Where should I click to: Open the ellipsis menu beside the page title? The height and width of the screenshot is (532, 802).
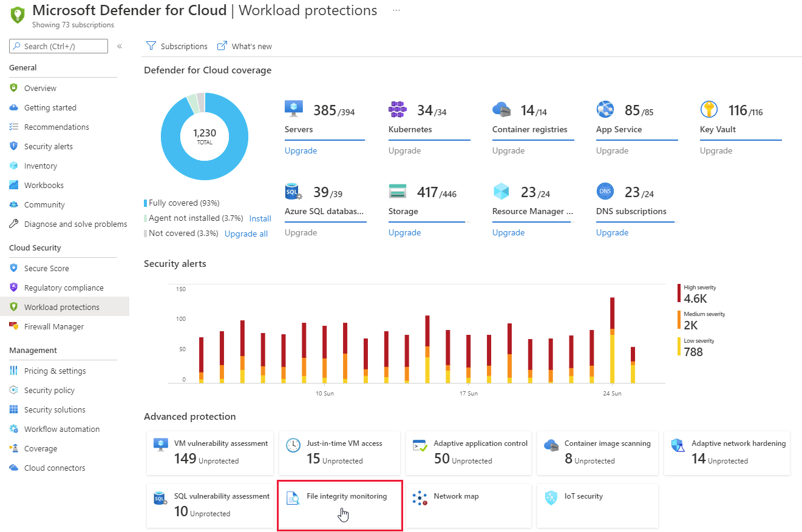(x=396, y=10)
